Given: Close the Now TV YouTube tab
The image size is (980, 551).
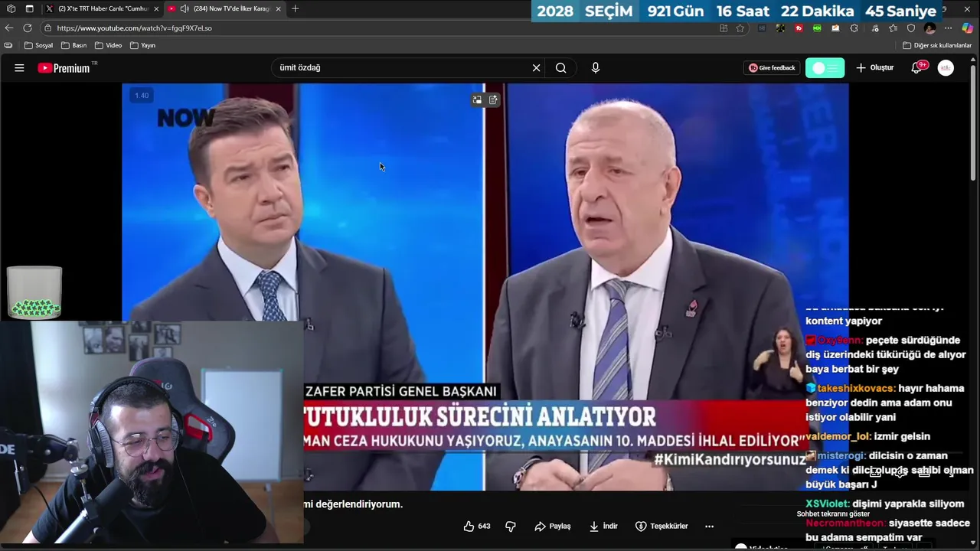Looking at the screenshot, I should click(x=278, y=8).
